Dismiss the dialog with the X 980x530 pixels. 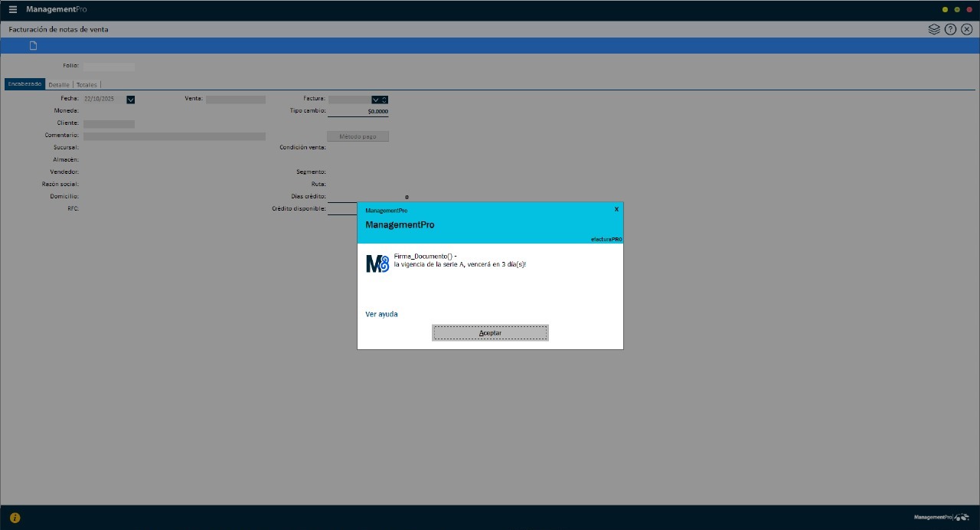pos(616,209)
